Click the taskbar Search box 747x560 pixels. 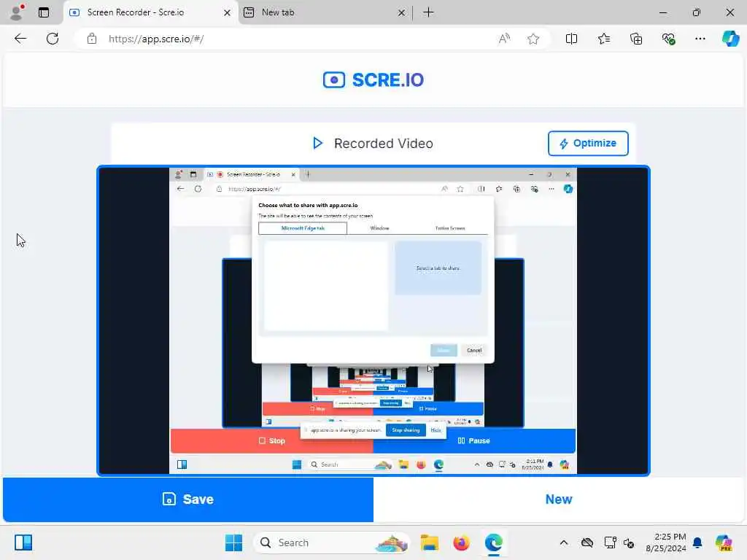point(331,542)
